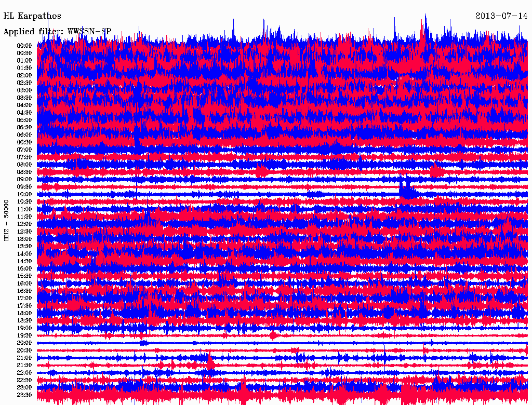532x405 pixels.
Task: Click the 2013-07-14 date label
Action: pyautogui.click(x=501, y=16)
